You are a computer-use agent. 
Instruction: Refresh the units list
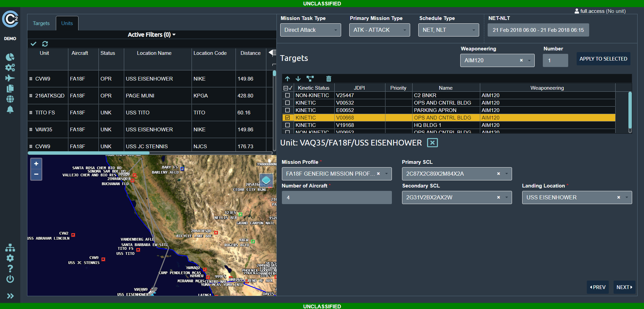45,44
